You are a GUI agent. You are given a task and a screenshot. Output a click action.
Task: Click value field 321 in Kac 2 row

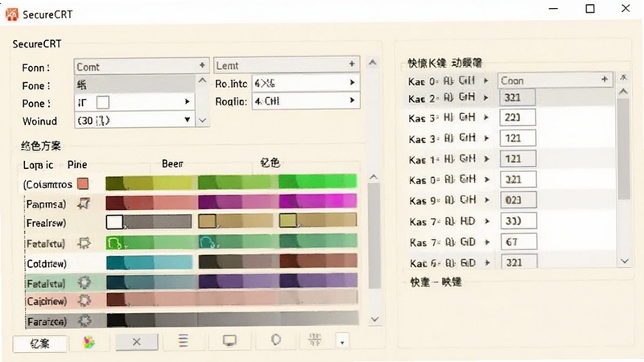click(x=518, y=97)
